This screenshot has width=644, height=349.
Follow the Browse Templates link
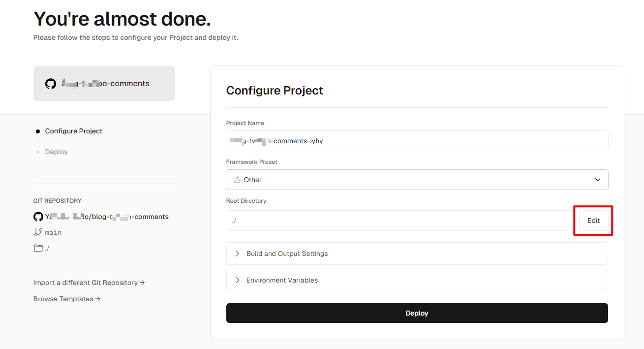(67, 299)
